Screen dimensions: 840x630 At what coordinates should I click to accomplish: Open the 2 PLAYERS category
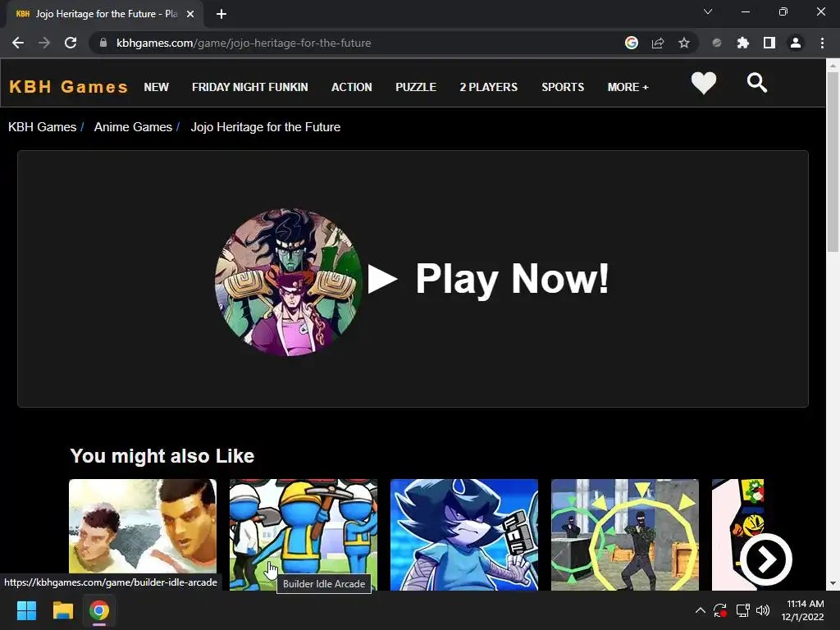[x=489, y=87]
